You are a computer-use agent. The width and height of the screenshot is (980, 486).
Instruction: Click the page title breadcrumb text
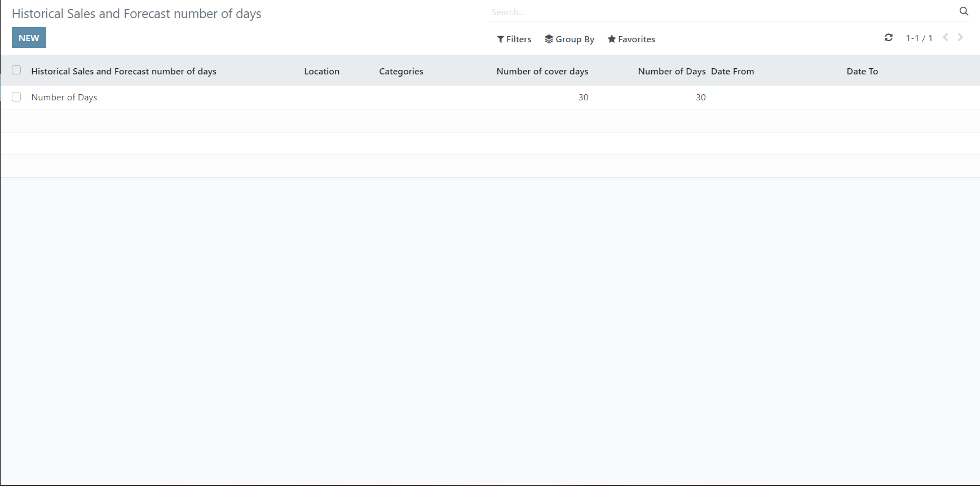(x=136, y=14)
